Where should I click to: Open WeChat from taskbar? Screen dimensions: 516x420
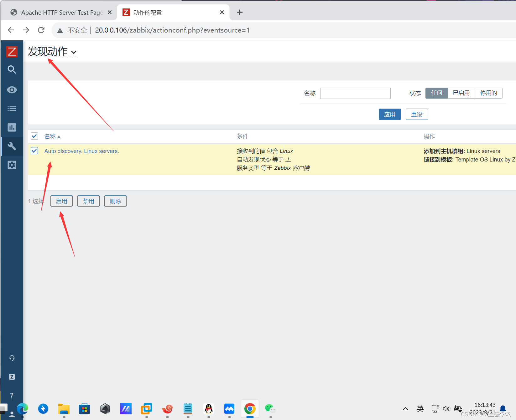click(x=270, y=409)
